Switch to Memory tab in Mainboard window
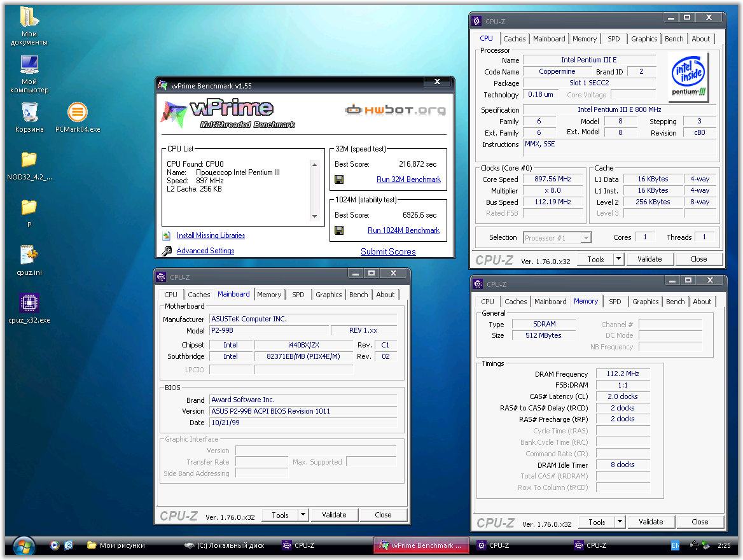Viewport: 743px width, 560px height. (x=268, y=295)
